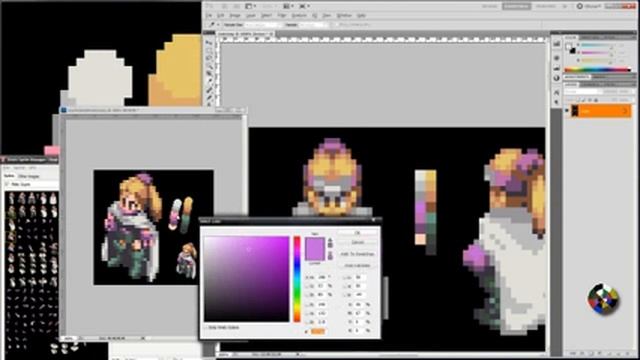Click Cancel in the color picker dialog
The width and height of the screenshot is (640, 360).
(358, 242)
